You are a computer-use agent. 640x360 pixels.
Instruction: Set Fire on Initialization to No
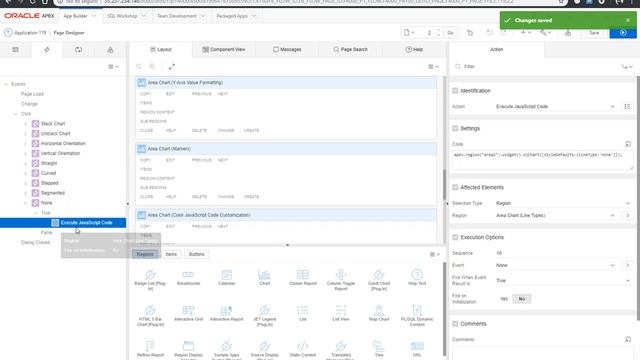coord(522,299)
